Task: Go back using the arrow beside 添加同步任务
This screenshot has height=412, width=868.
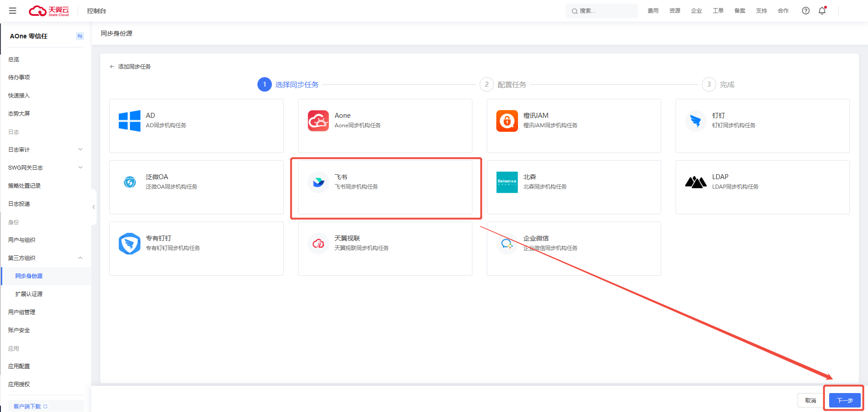Action: tap(112, 67)
